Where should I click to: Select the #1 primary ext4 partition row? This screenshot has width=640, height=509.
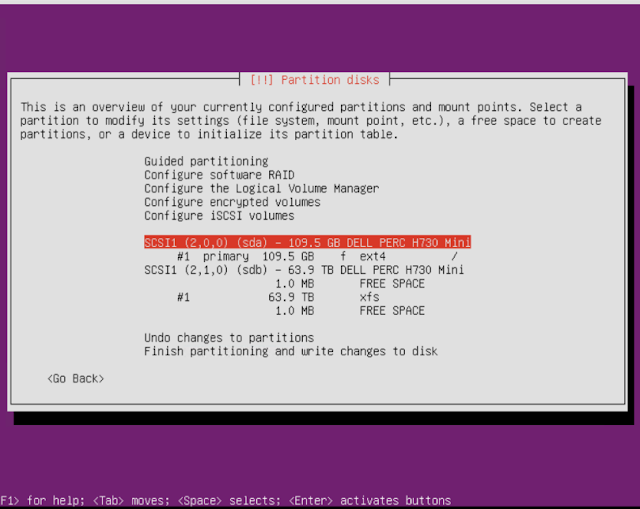click(317, 256)
